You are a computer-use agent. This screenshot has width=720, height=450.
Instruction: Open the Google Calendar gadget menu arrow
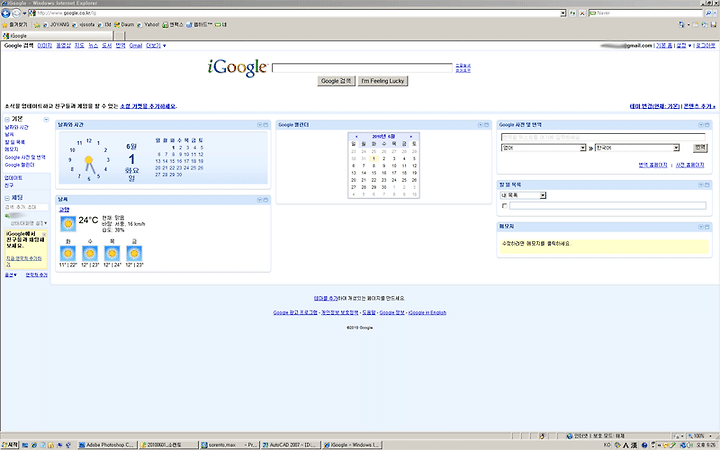click(480, 124)
